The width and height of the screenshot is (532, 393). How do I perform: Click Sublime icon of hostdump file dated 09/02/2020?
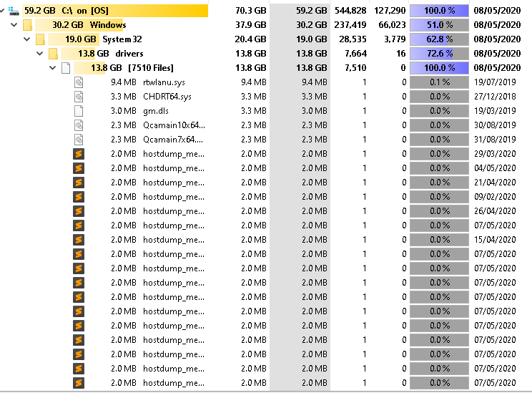click(79, 197)
